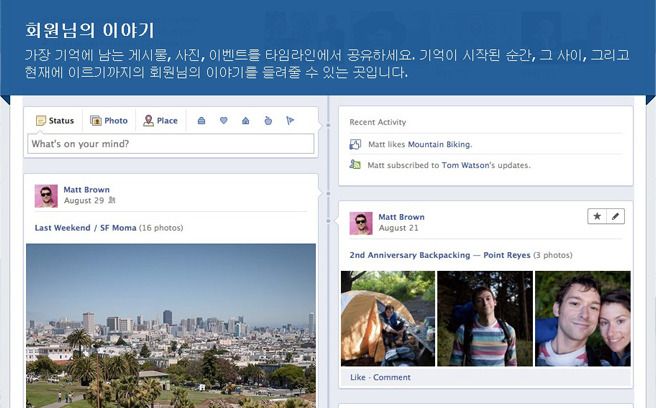This screenshot has width=656, height=408.
Task: Click Matt Brown's avatar on August 29 post
Action: coord(46,196)
